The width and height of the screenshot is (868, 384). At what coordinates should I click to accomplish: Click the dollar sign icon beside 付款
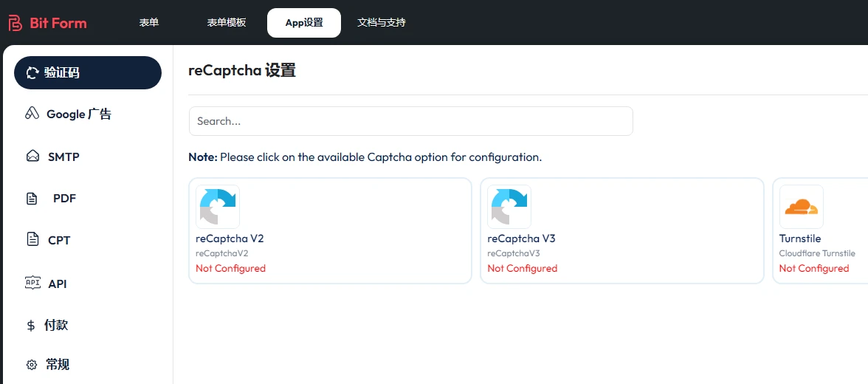pos(31,325)
